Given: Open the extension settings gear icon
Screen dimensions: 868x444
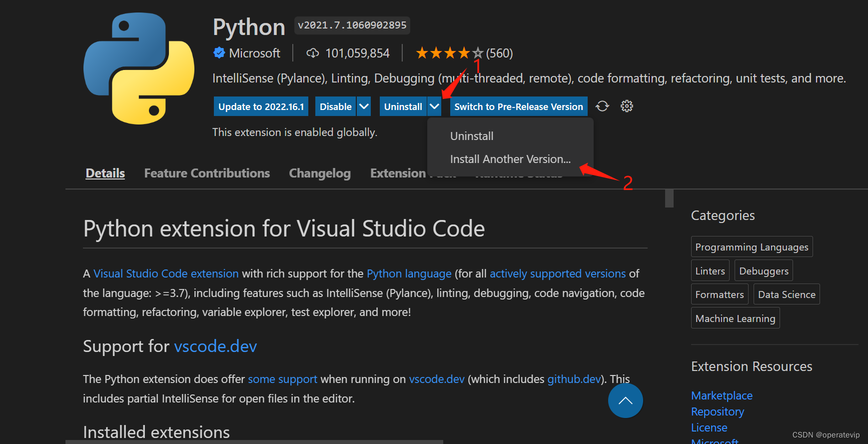Looking at the screenshot, I should (x=627, y=106).
